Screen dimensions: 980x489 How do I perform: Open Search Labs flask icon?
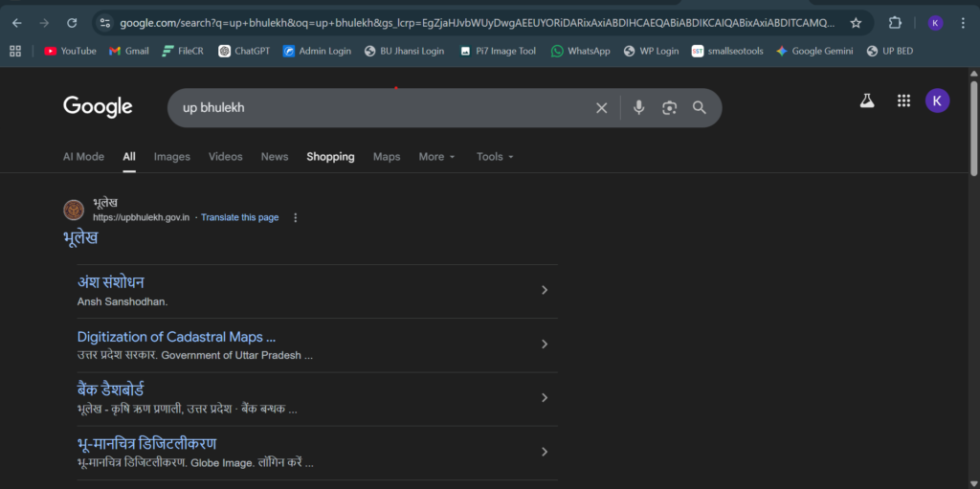867,100
